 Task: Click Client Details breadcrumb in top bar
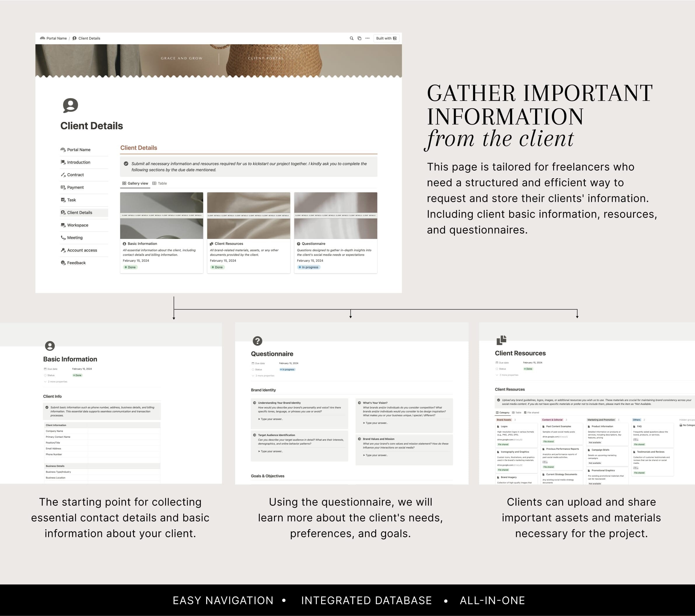coord(86,38)
